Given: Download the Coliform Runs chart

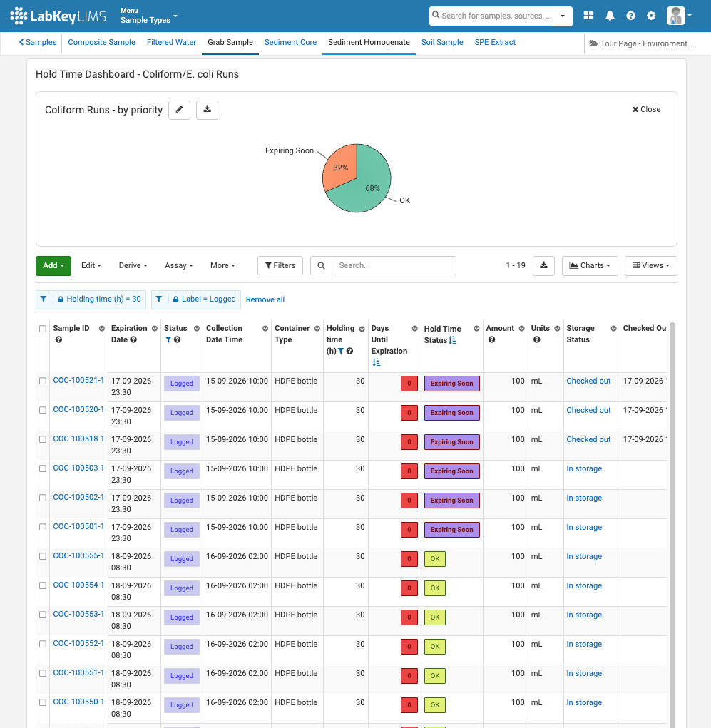Looking at the screenshot, I should [207, 110].
